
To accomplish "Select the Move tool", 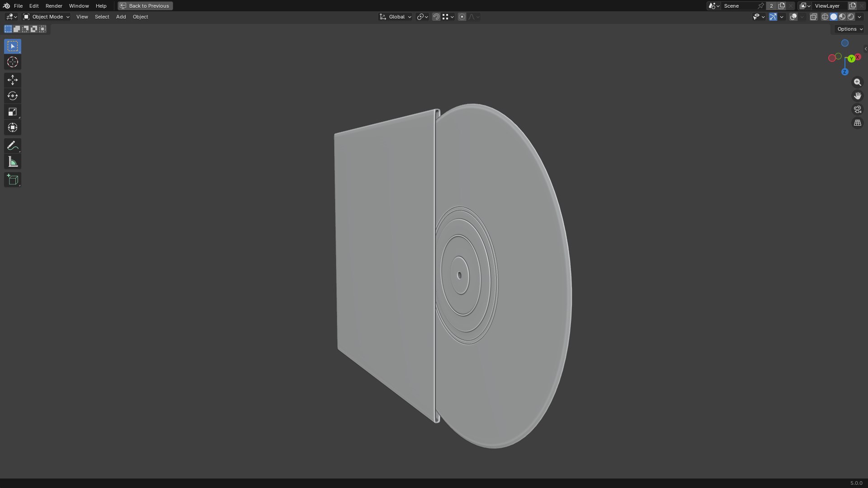I will (13, 80).
